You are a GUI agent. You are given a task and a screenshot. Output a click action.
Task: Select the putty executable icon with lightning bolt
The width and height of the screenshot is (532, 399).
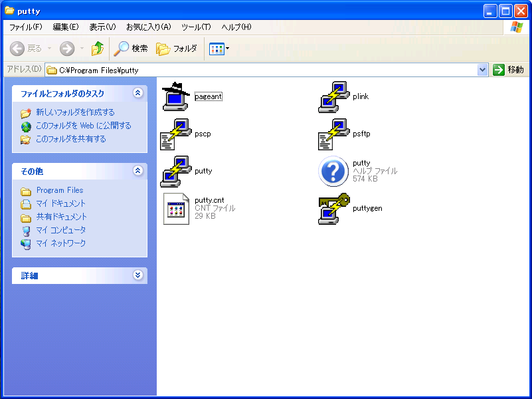pyautogui.click(x=176, y=172)
